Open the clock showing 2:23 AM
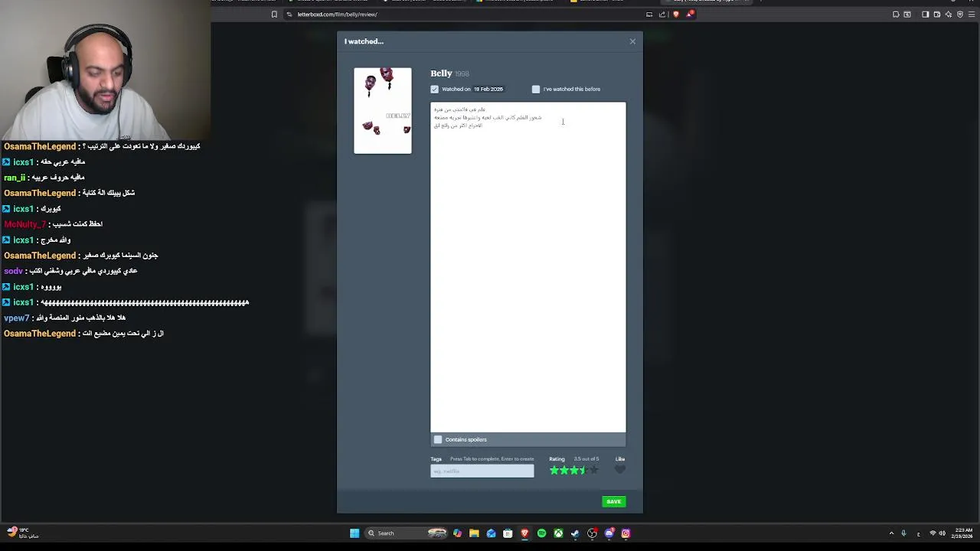This screenshot has width=980, height=551. 963,533
